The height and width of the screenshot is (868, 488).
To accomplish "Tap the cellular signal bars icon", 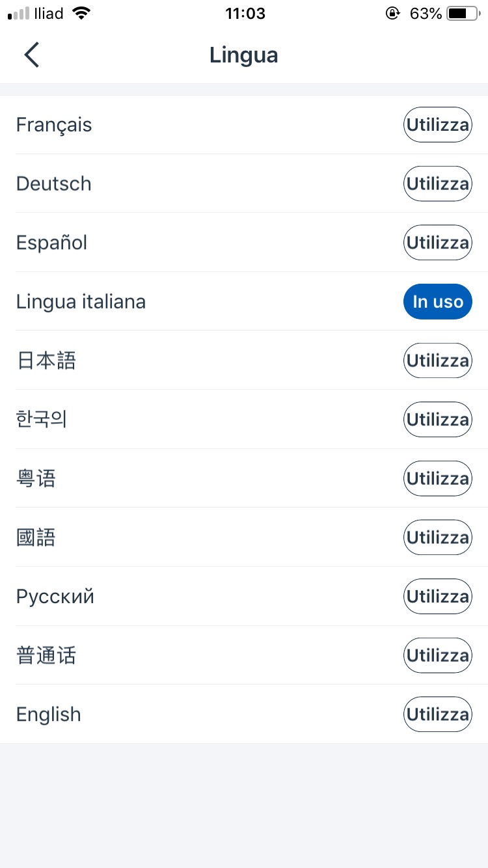I will point(19,14).
